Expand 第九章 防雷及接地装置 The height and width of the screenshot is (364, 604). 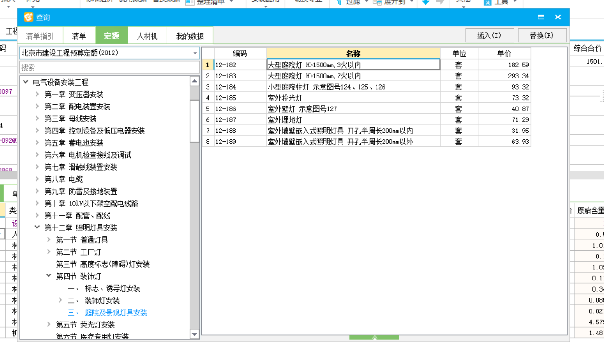coord(37,191)
